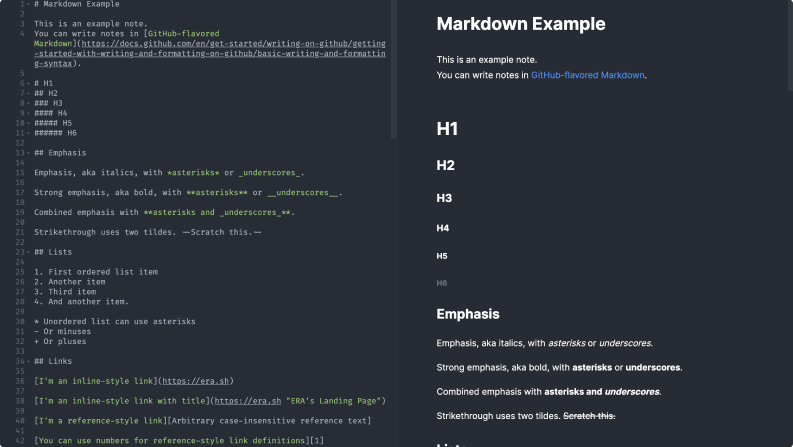Click the H3 heading in preview pane
This screenshot has height=447, width=793.
click(x=445, y=198)
